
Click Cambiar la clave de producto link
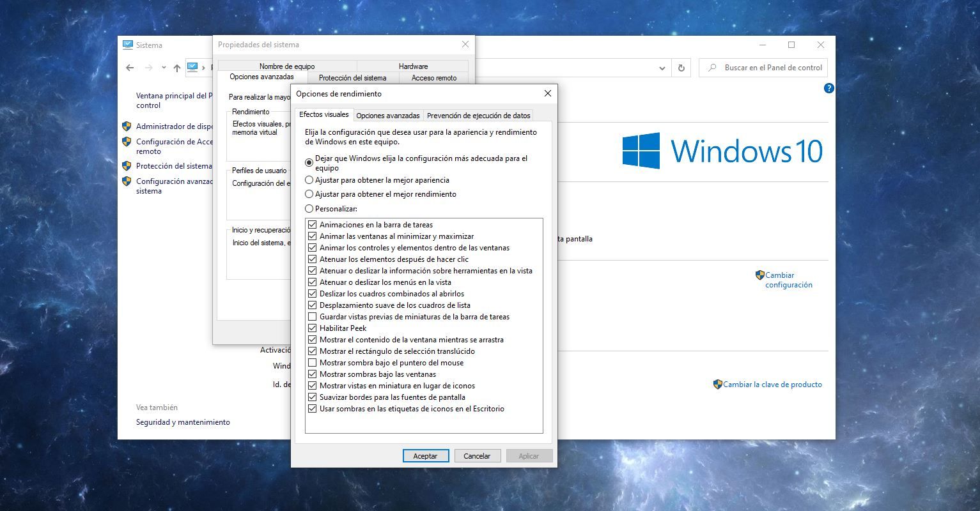coord(772,385)
